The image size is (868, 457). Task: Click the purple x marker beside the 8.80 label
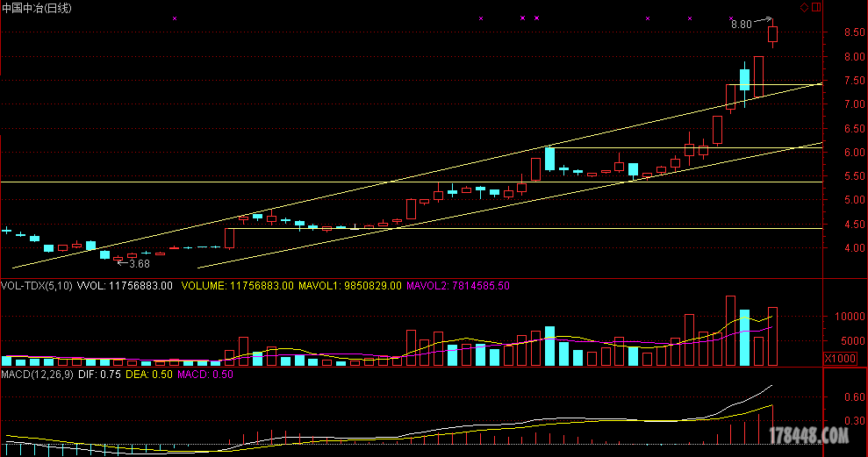pyautogui.click(x=731, y=18)
